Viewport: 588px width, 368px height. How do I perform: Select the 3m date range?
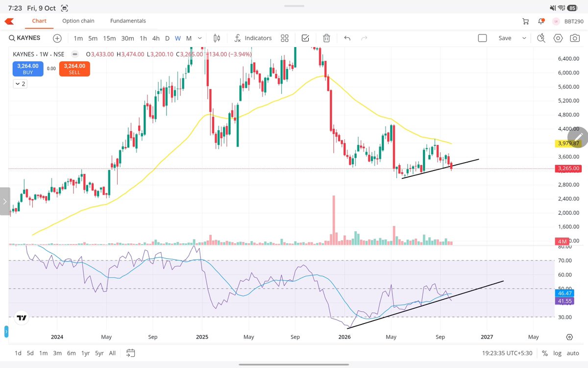pos(57,352)
